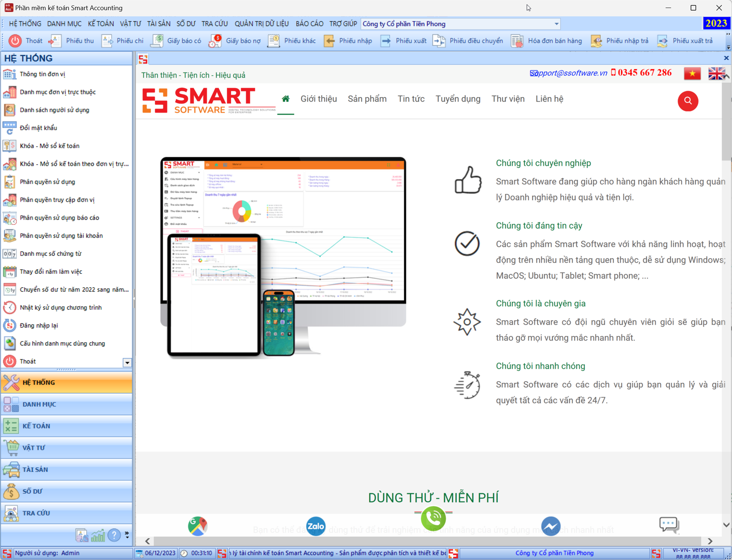Open BÁO CÁO menu

pos(310,24)
